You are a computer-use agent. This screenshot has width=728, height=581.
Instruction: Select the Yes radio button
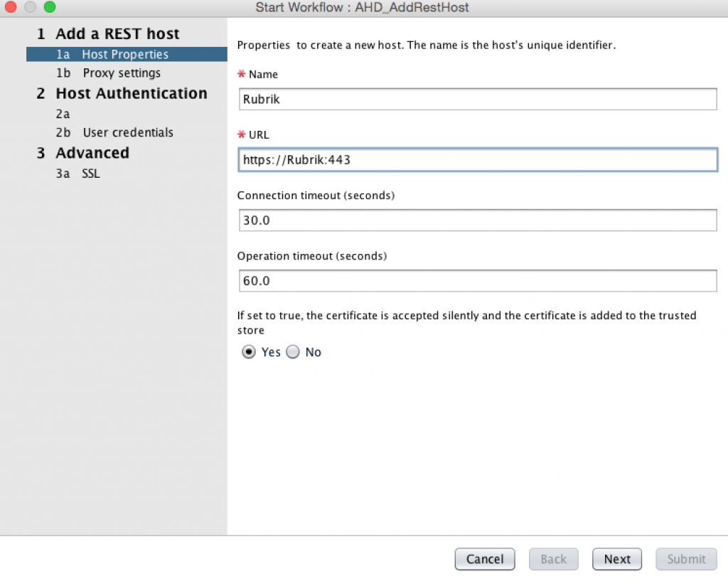pos(249,352)
